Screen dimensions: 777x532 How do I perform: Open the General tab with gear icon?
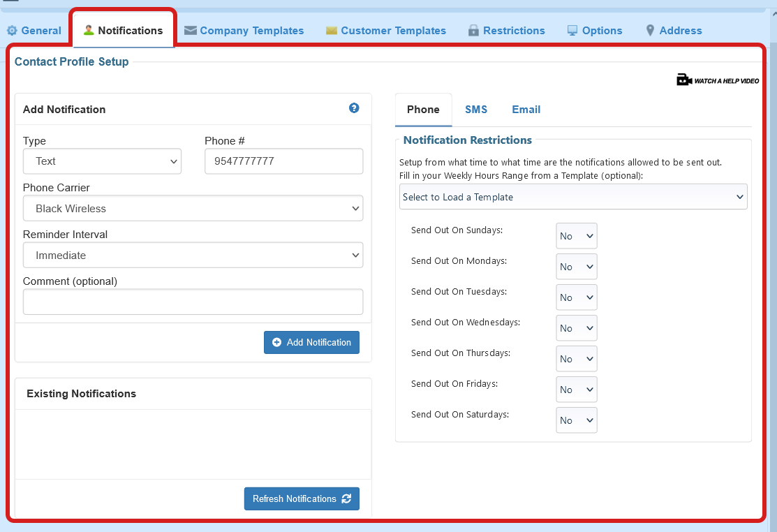(x=34, y=31)
